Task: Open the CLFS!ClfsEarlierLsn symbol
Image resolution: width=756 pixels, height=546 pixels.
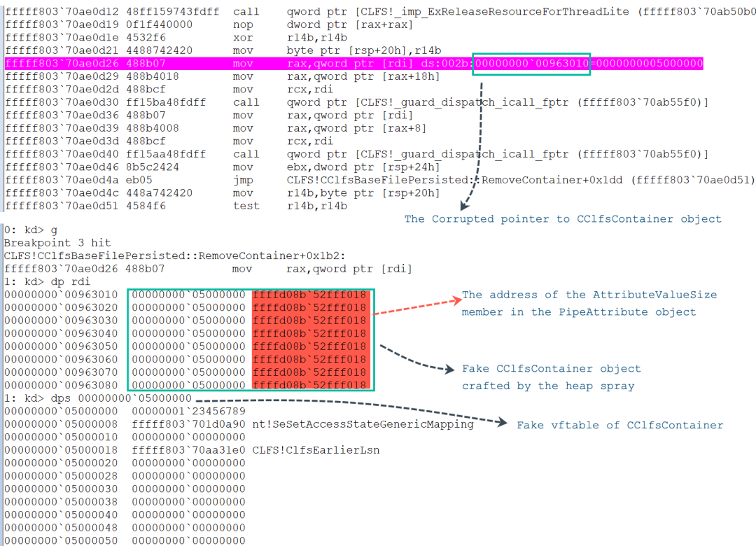Action: point(316,450)
